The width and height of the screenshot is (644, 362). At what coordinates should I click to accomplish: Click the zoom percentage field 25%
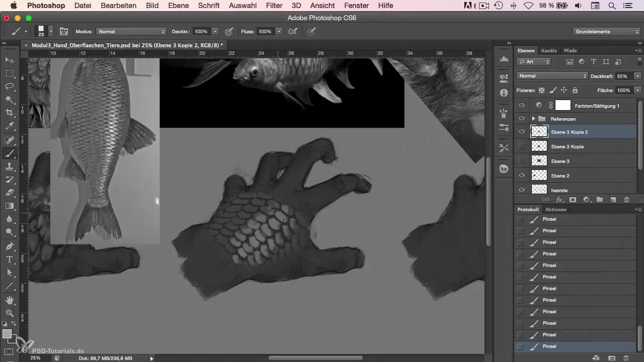point(35,358)
